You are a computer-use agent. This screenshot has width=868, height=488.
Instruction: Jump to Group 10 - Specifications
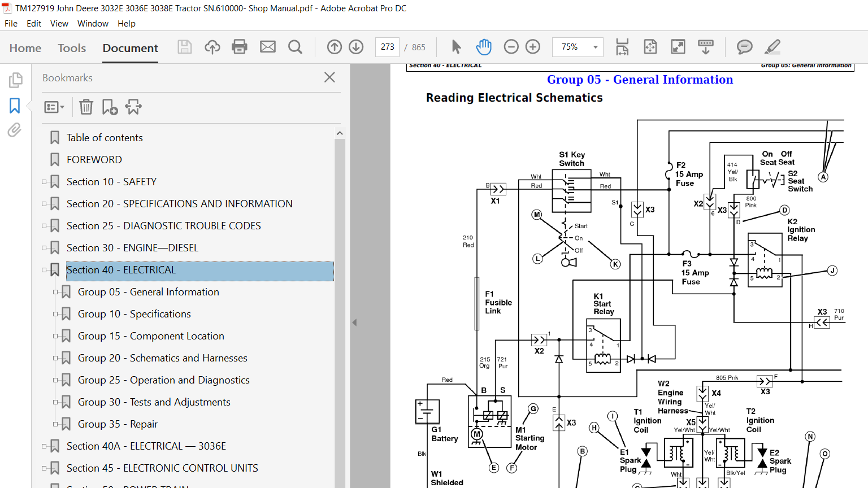[x=134, y=314]
